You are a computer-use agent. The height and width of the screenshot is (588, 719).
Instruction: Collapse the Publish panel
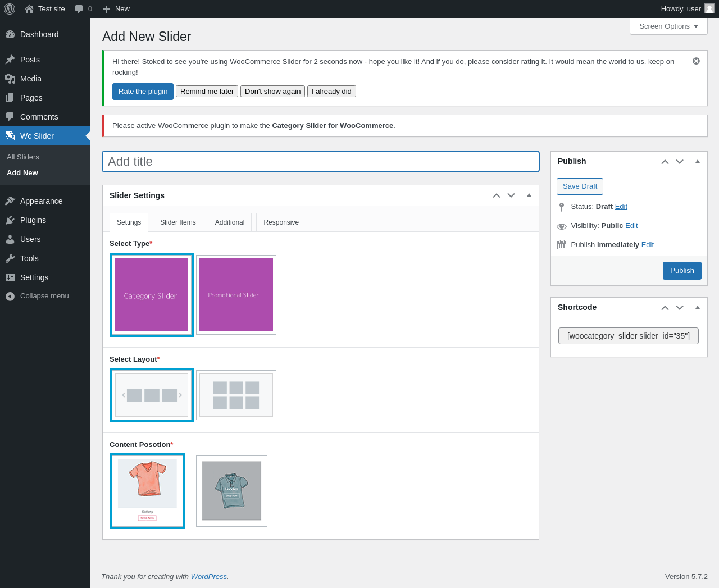pyautogui.click(x=697, y=162)
